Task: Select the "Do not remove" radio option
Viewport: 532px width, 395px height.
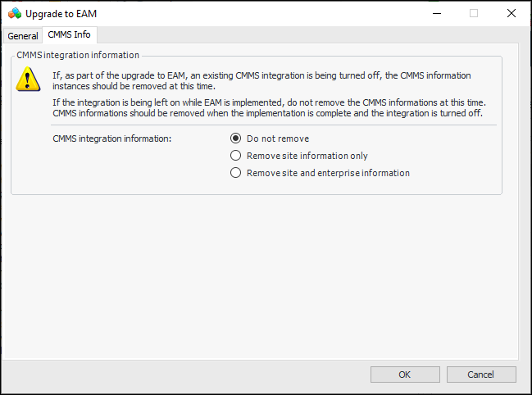Action: 236,138
